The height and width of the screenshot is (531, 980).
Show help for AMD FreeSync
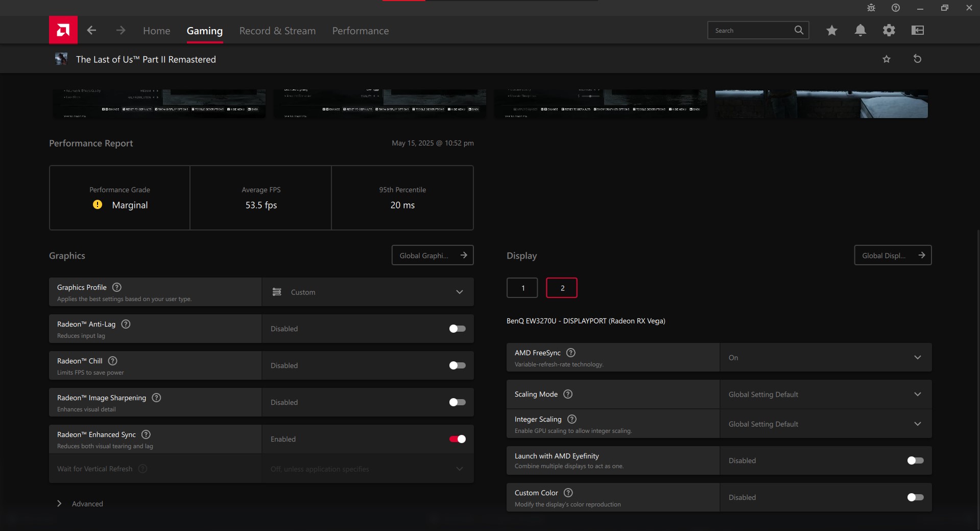[x=571, y=353]
